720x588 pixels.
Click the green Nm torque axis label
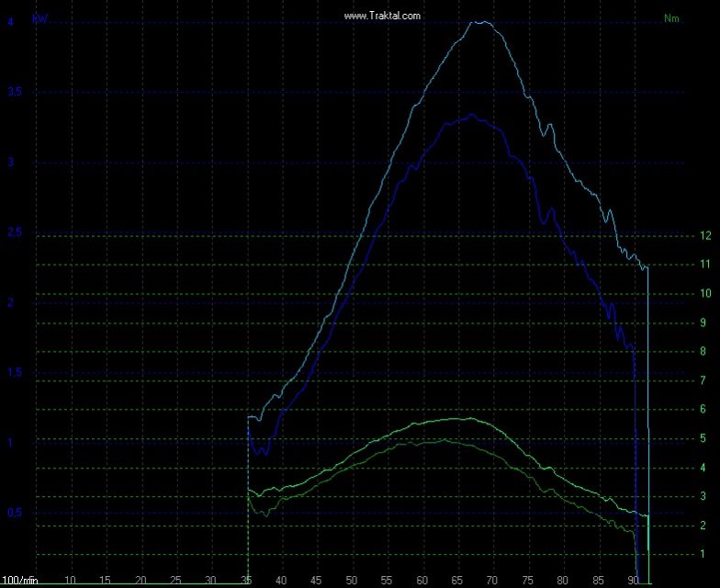click(671, 18)
